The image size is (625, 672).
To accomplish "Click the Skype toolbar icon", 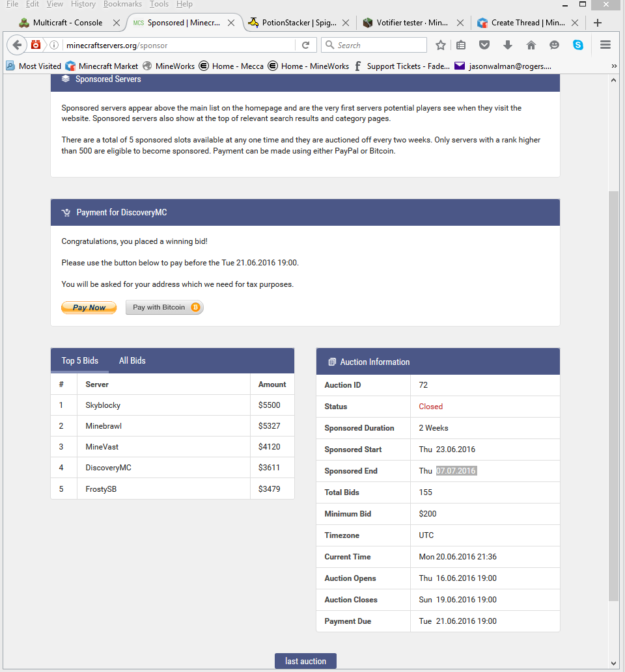I will 578,45.
